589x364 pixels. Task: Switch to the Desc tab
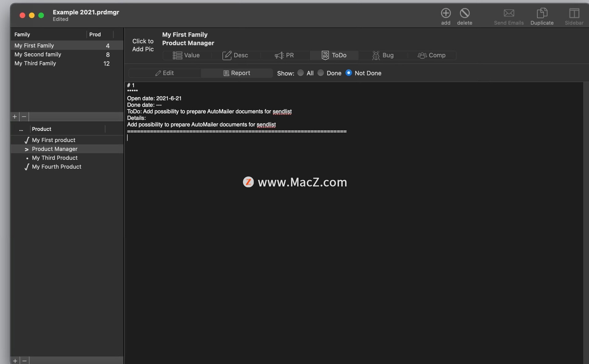click(235, 55)
